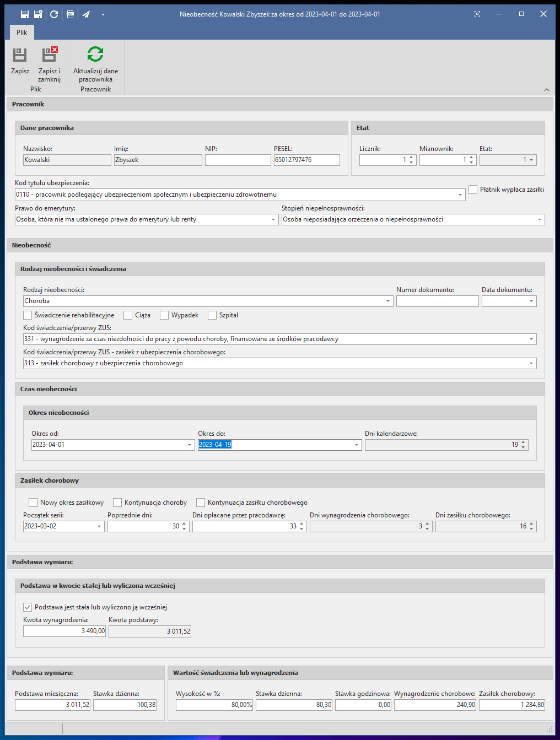The height and width of the screenshot is (740, 560).
Task: Collapse the ribbon with the chevron arrow
Action: (x=546, y=90)
